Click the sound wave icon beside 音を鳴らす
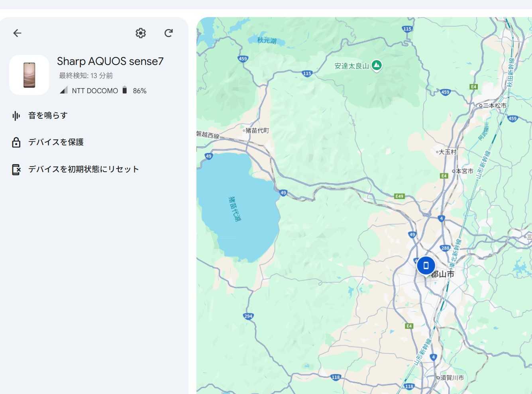Screen dimensions: 532x394 tap(16, 116)
